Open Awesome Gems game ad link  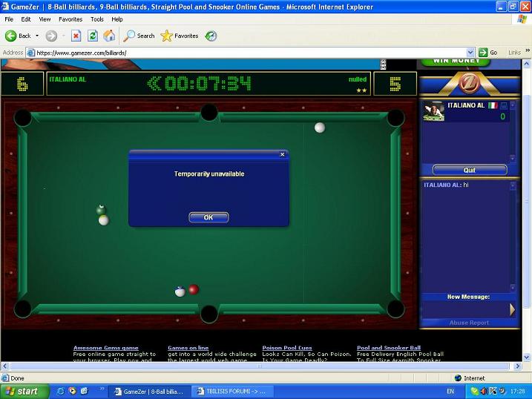point(106,348)
